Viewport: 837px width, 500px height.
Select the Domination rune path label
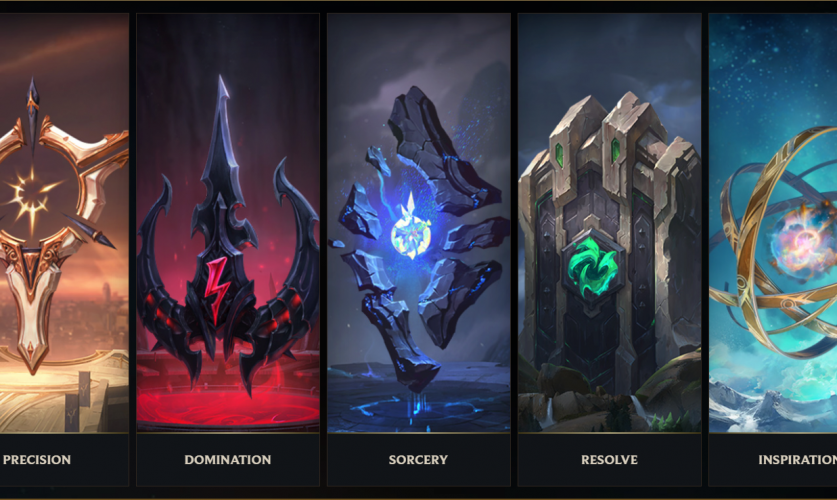point(227,459)
